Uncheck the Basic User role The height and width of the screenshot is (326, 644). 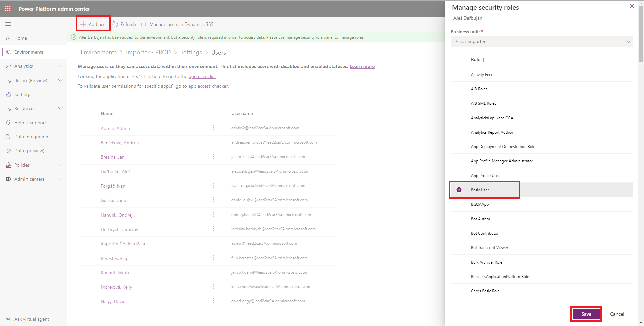tap(459, 190)
